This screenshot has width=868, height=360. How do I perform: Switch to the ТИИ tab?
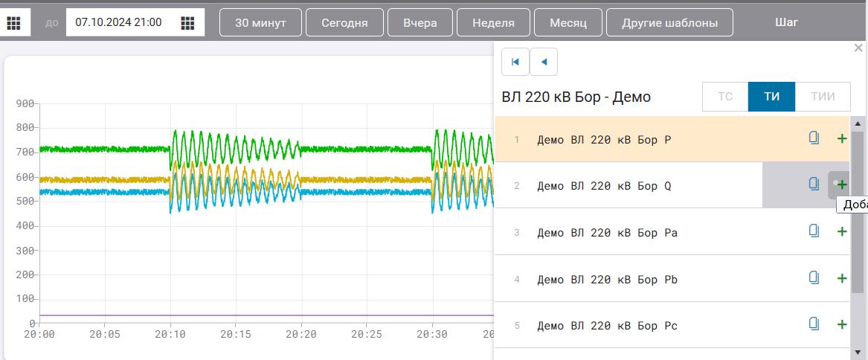[823, 97]
